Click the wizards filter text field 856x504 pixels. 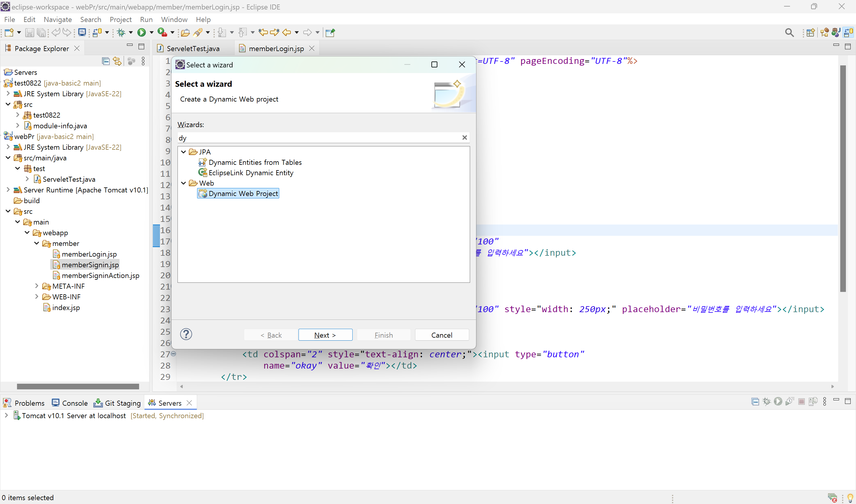320,138
